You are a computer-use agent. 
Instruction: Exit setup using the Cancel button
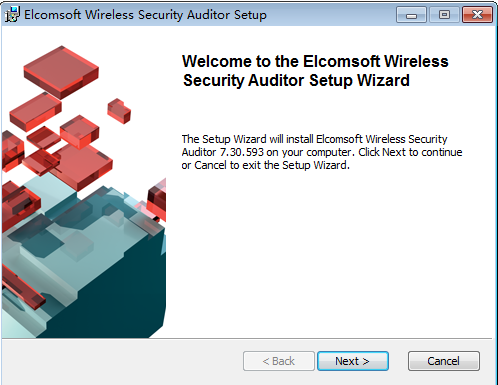click(x=444, y=361)
